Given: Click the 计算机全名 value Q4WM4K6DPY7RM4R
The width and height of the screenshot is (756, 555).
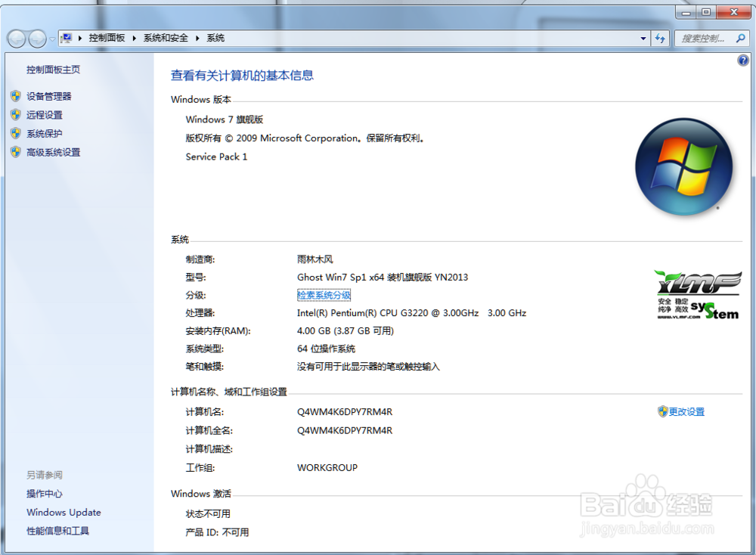Looking at the screenshot, I should click(345, 430).
